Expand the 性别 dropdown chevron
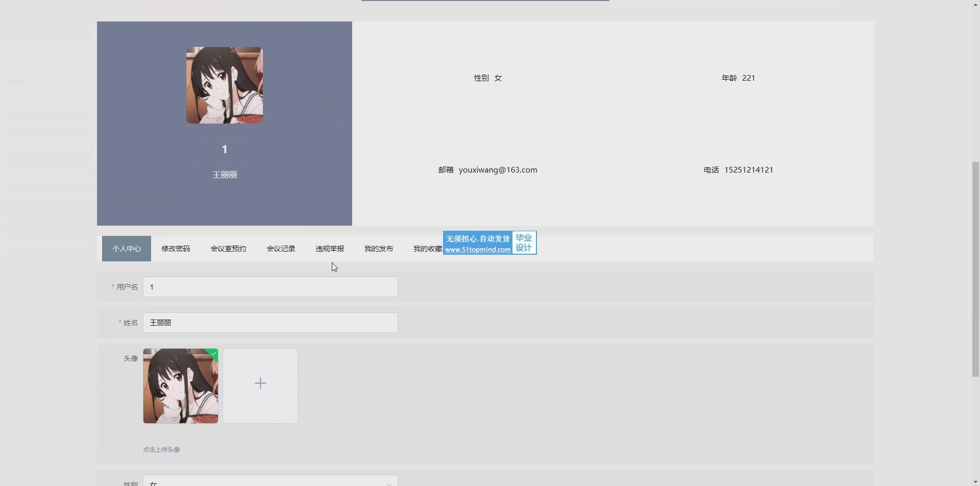The width and height of the screenshot is (980, 486). point(389,483)
